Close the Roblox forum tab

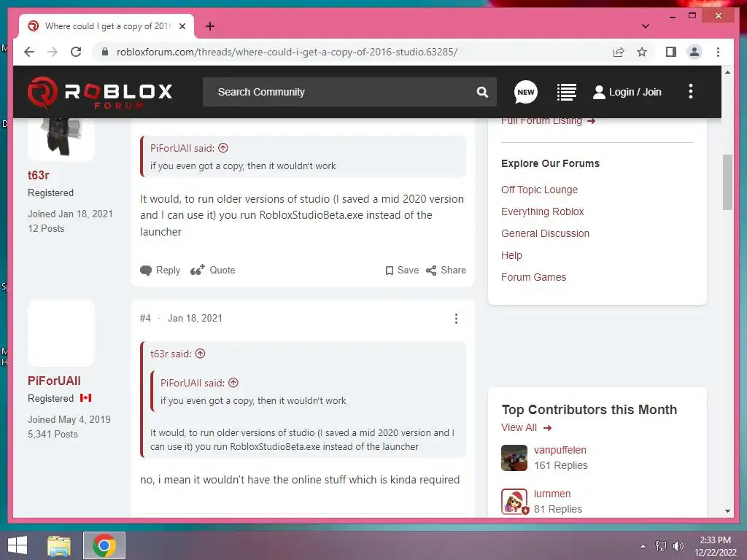click(182, 26)
